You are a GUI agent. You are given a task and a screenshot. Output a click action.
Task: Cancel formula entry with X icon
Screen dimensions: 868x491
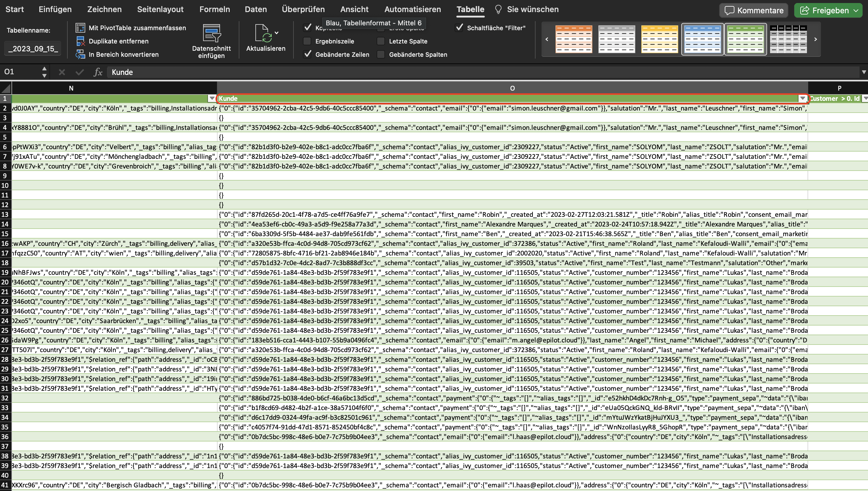pyautogui.click(x=62, y=72)
